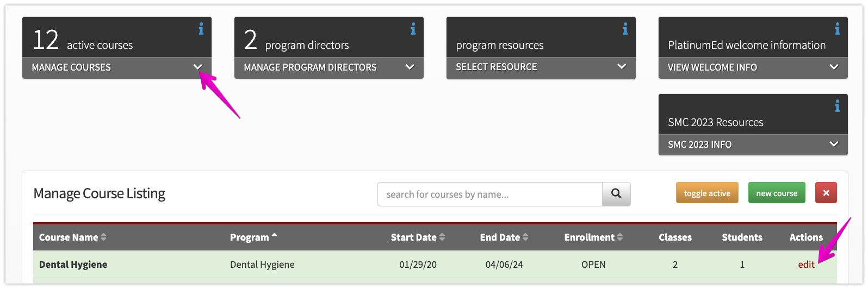Sort by Program column arrow

[274, 235]
